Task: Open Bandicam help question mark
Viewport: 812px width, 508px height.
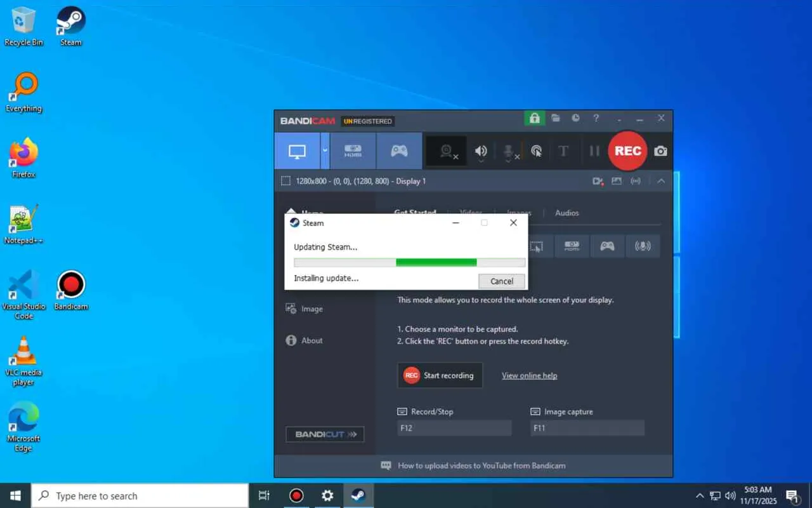Action: point(596,118)
